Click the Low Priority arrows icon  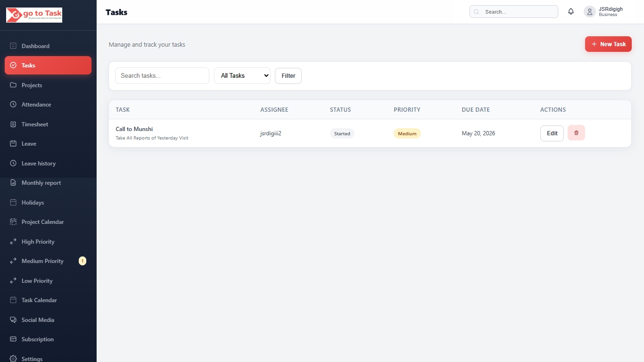coord(13,280)
